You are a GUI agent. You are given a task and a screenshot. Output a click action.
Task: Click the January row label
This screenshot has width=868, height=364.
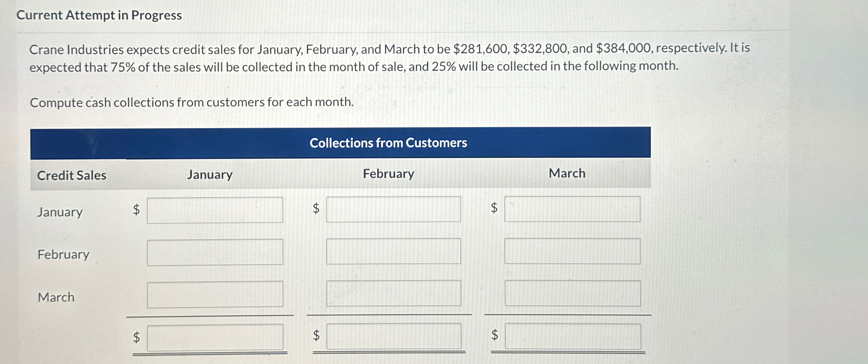pyautogui.click(x=60, y=212)
